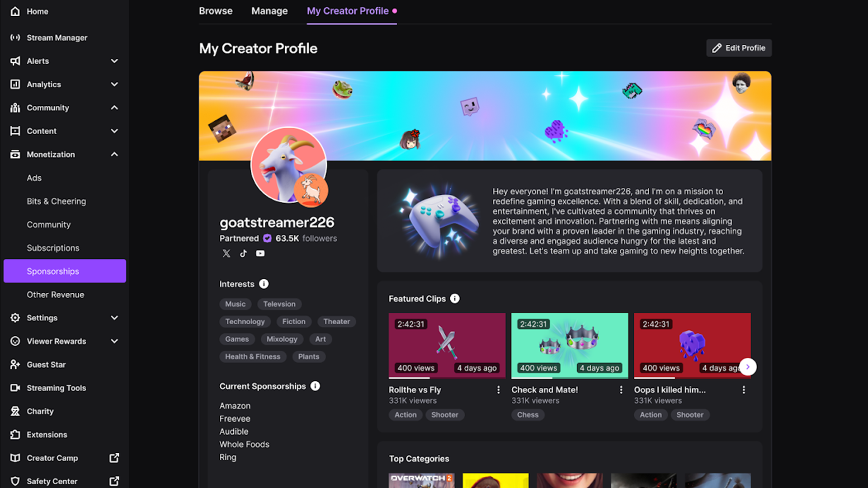Switch to the Browse tab
Viewport: 868px width, 488px height.
216,11
